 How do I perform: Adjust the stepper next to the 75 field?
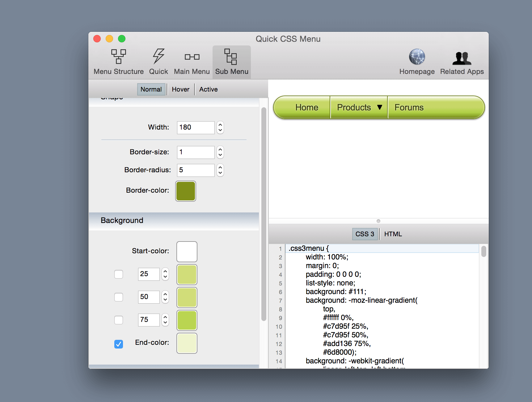tap(165, 320)
